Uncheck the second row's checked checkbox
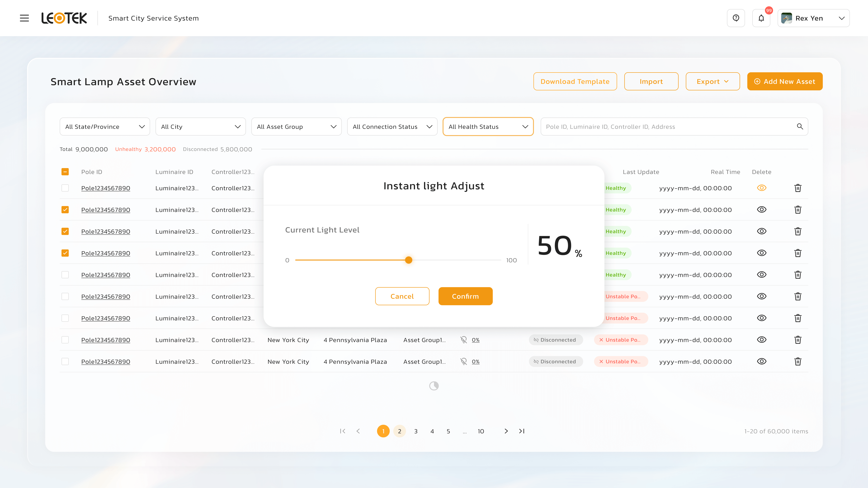Screen dimensions: 868x488 pos(65,210)
